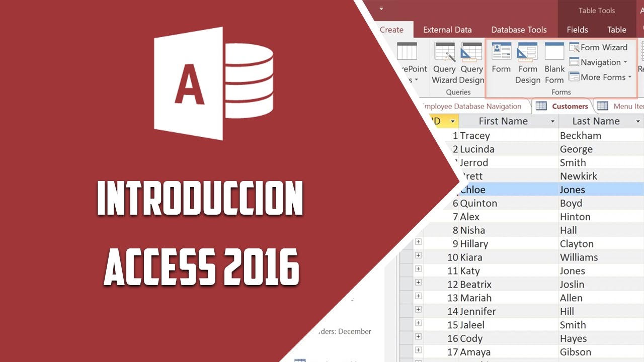Select the cell 'Allen'
This screenshot has height=362, width=644.
601,299
